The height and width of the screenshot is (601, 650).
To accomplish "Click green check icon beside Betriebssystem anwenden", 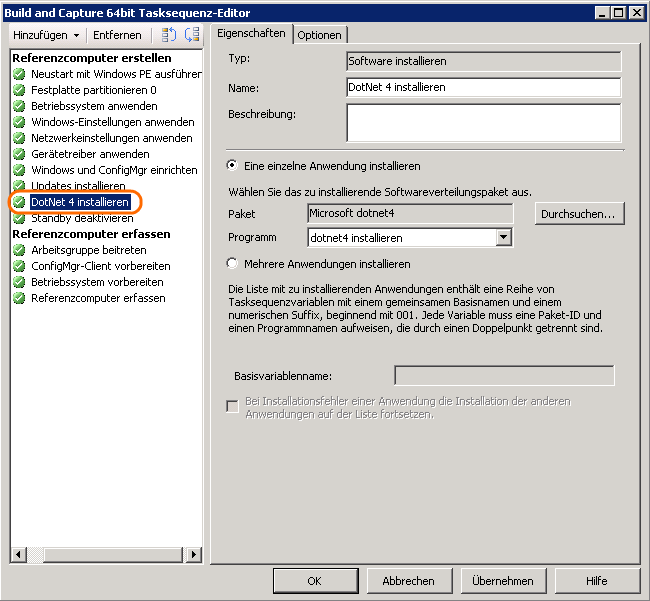I will click(x=19, y=106).
